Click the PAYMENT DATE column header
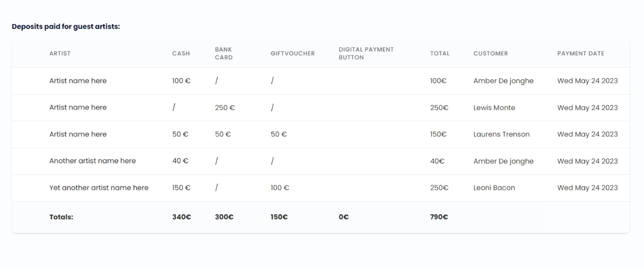Screen dimensions: 644x269 (580, 54)
